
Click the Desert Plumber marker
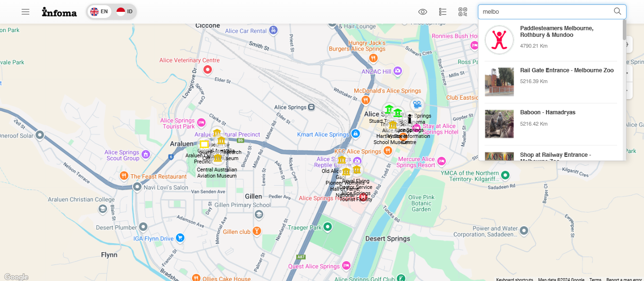(144, 227)
